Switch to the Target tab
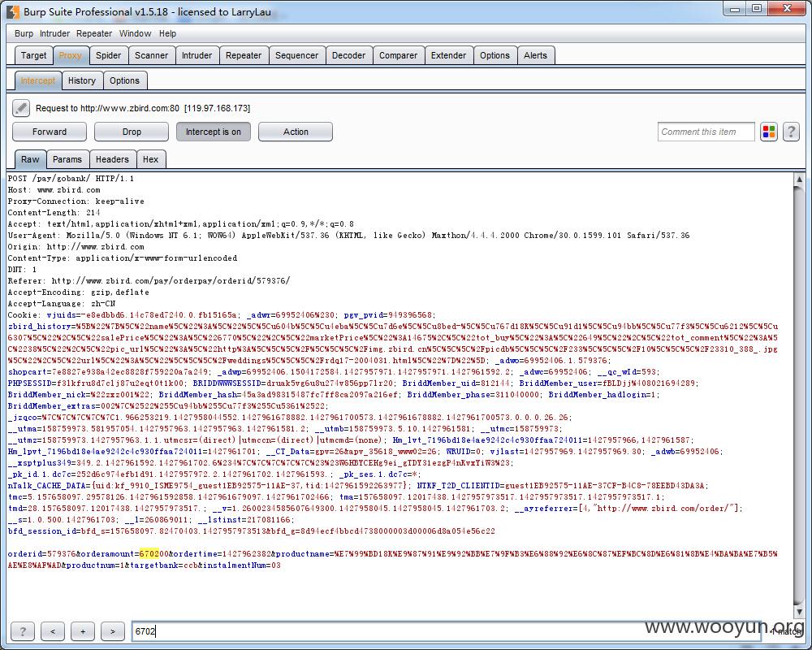 pos(33,55)
